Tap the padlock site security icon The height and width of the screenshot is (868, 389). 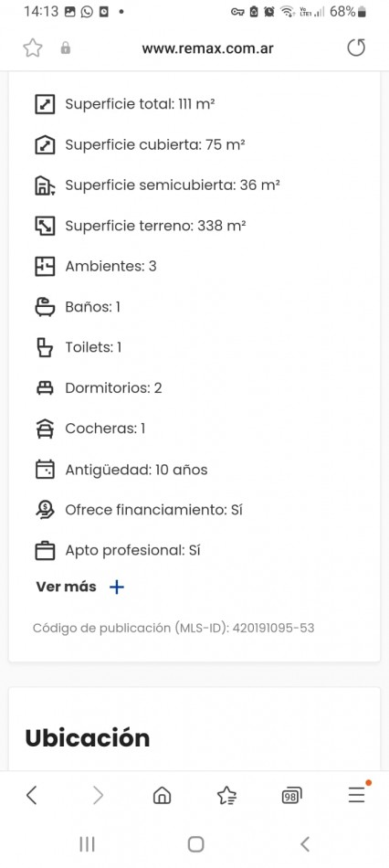[x=66, y=48]
